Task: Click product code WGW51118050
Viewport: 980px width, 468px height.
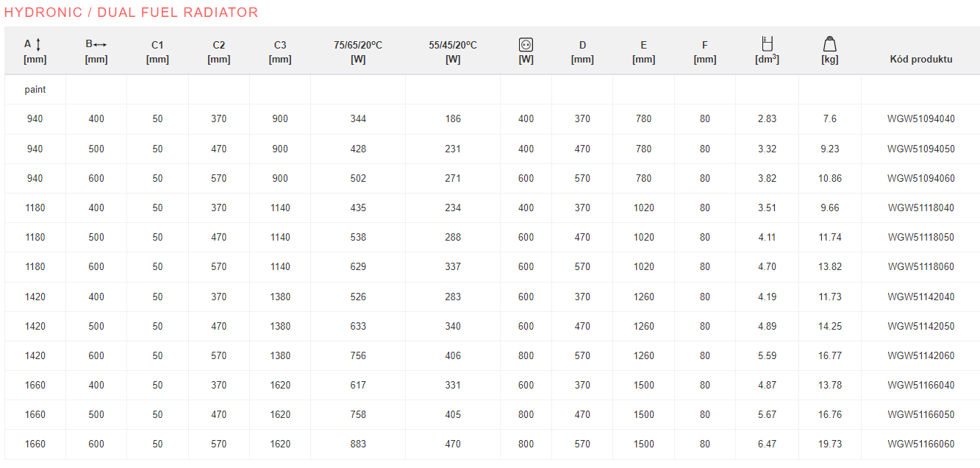Action: pos(920,237)
